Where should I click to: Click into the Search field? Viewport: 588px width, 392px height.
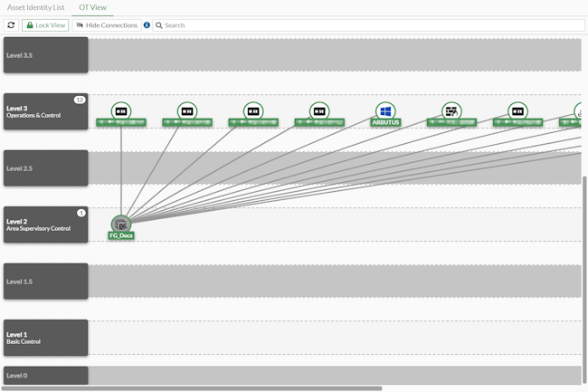[x=362, y=25]
